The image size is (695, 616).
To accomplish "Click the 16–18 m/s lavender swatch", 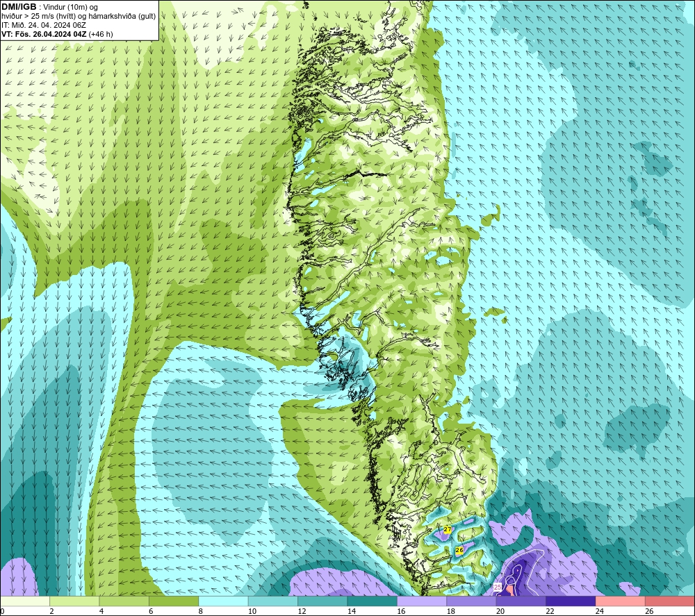I will point(422,601).
